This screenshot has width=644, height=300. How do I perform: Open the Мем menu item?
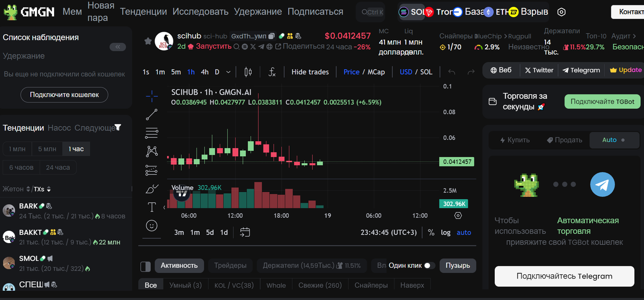click(72, 11)
